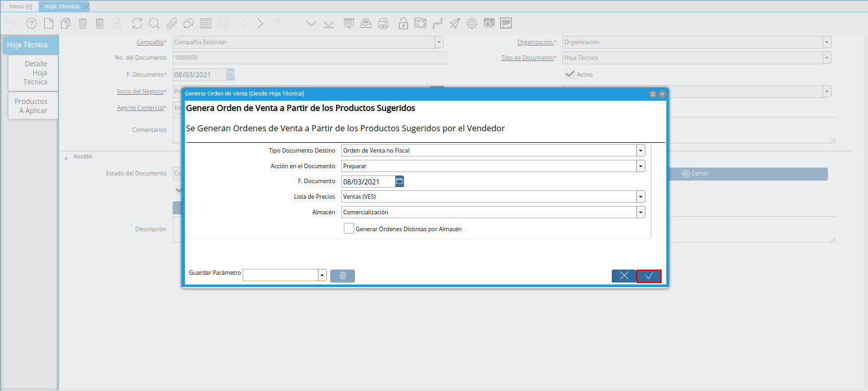Confirm the dialog with the checkmark button
868x391 pixels.
[649, 276]
